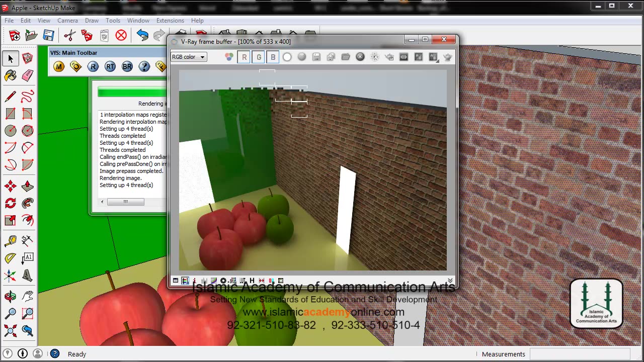Save the model with floppy icon

(x=48, y=35)
